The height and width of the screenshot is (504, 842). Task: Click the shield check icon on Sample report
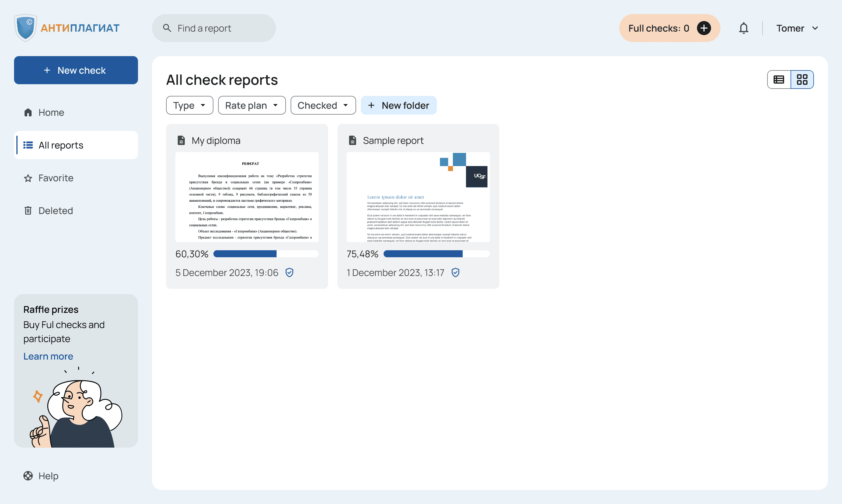pyautogui.click(x=455, y=272)
